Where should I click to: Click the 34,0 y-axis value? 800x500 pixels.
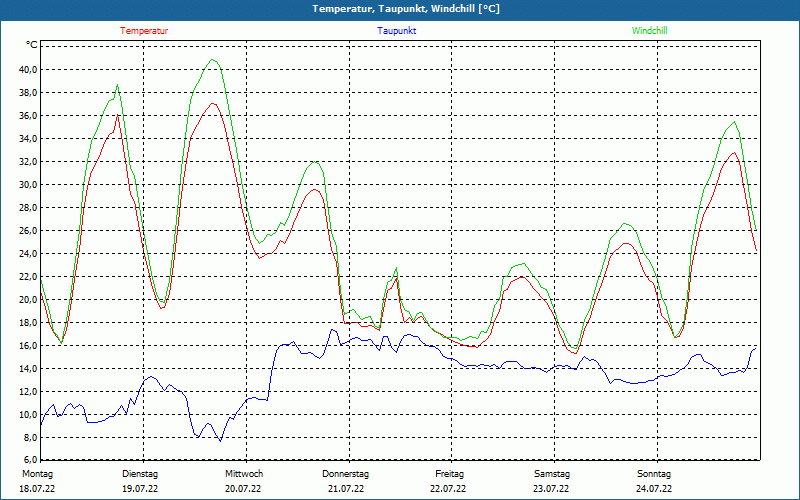tap(29, 138)
